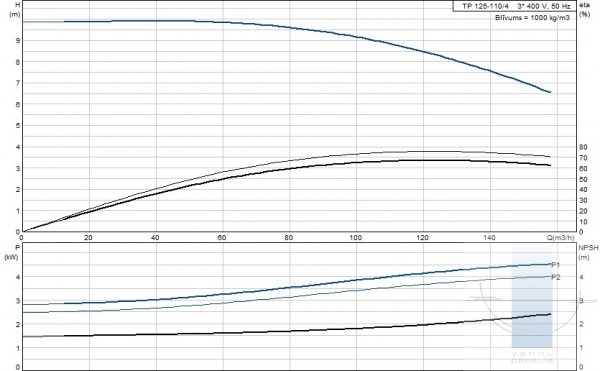
Task: Click the eta (%) efficiency axis label
Action: (585, 10)
